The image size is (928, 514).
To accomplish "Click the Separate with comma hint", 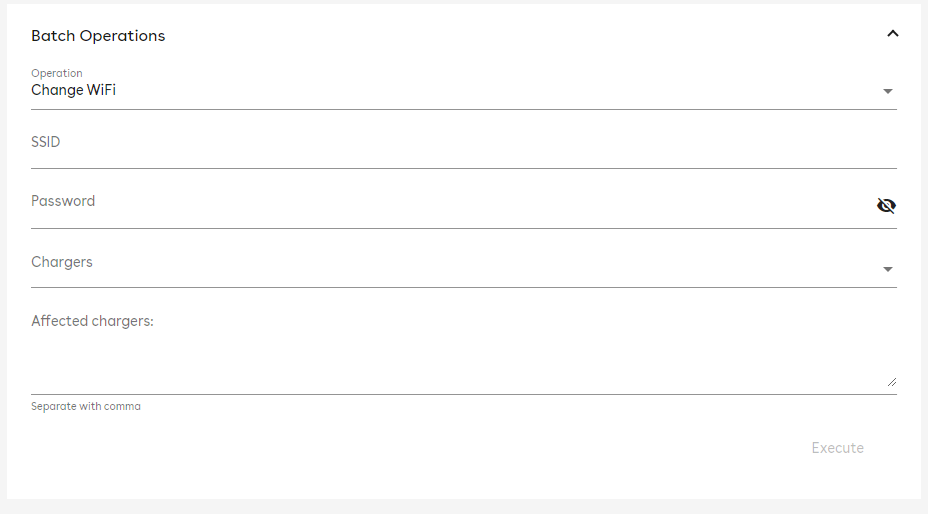I will pos(86,406).
